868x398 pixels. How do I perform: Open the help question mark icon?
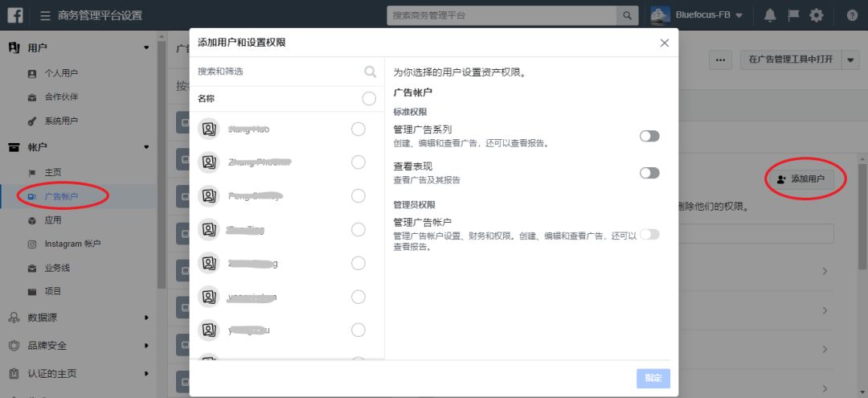[x=852, y=15]
